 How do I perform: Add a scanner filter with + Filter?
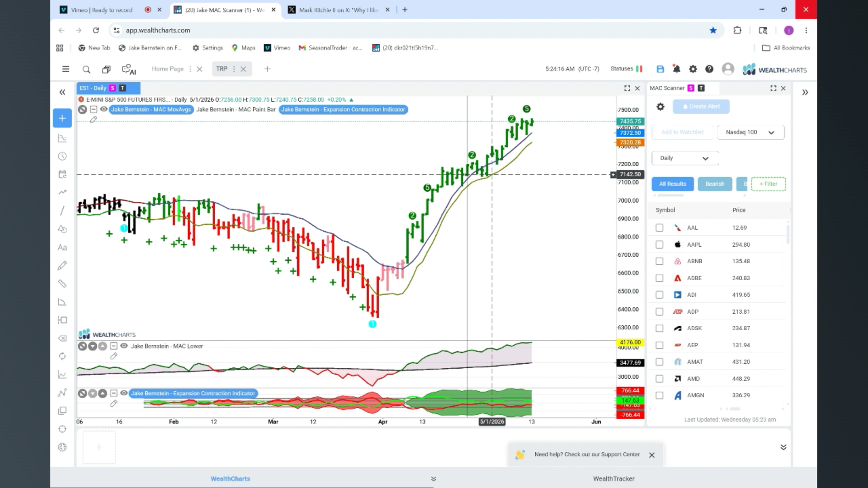click(x=769, y=184)
